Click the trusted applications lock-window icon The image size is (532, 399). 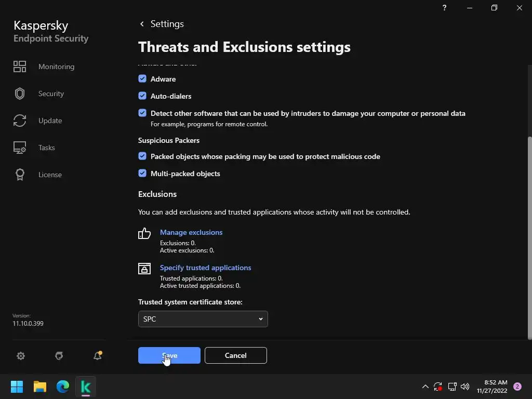click(x=144, y=269)
